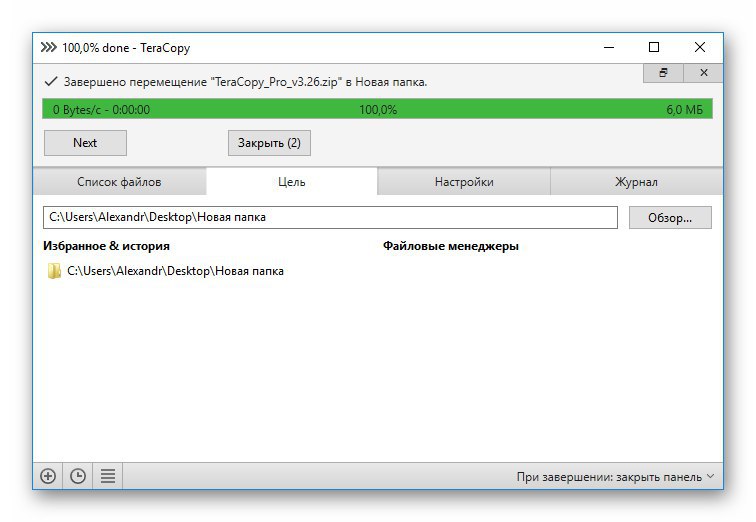Maximize the TeraCopy window
This screenshot has width=756, height=522.
(x=654, y=47)
